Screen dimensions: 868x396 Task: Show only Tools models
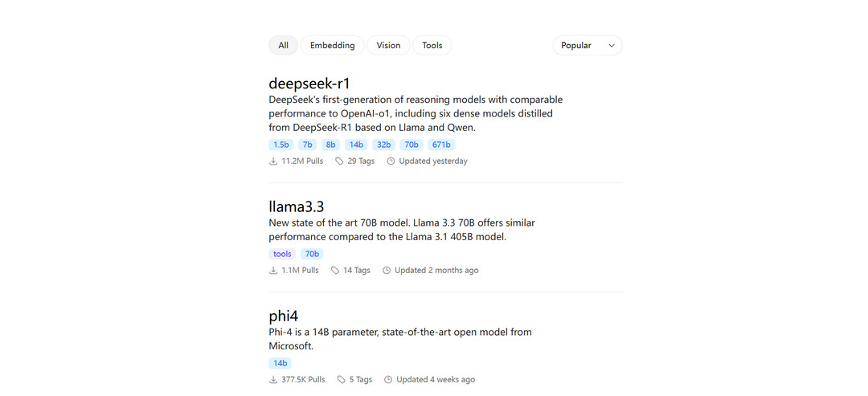tap(432, 46)
